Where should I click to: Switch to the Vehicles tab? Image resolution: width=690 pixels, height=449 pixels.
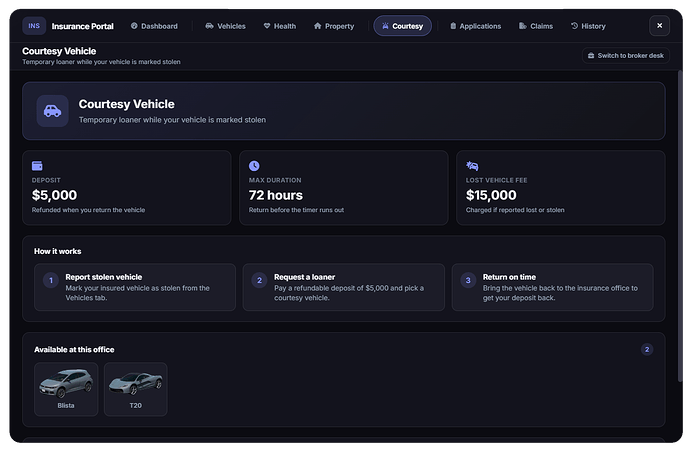(x=225, y=26)
